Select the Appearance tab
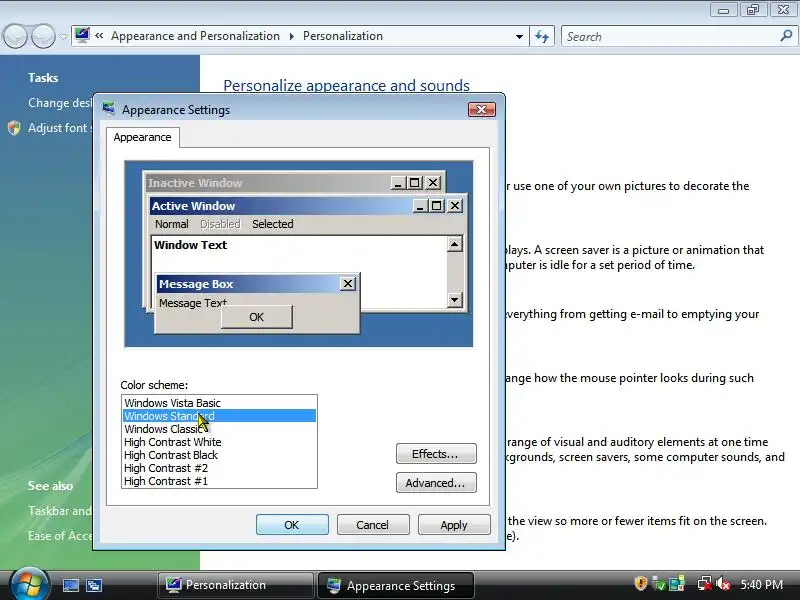Image resolution: width=800 pixels, height=600 pixels. [142, 137]
